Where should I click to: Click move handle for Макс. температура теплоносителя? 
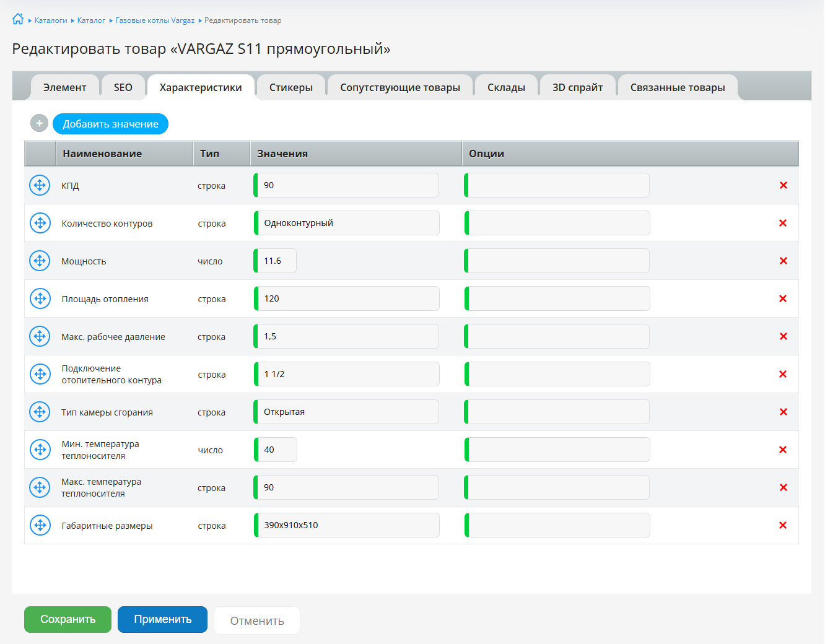pyautogui.click(x=40, y=487)
